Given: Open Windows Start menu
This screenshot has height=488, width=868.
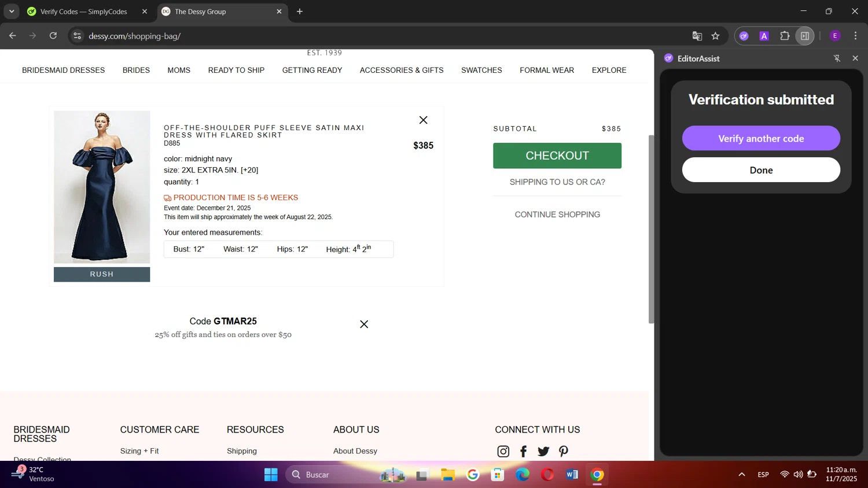Looking at the screenshot, I should pos(271,475).
